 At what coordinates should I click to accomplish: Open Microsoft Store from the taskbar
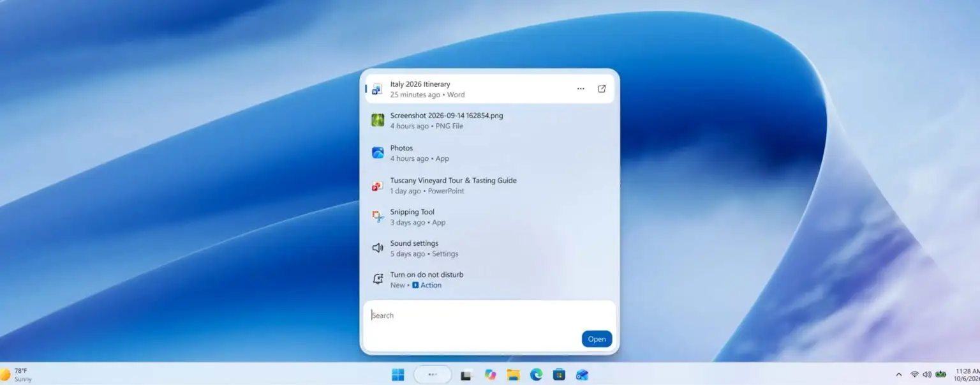[559, 375]
